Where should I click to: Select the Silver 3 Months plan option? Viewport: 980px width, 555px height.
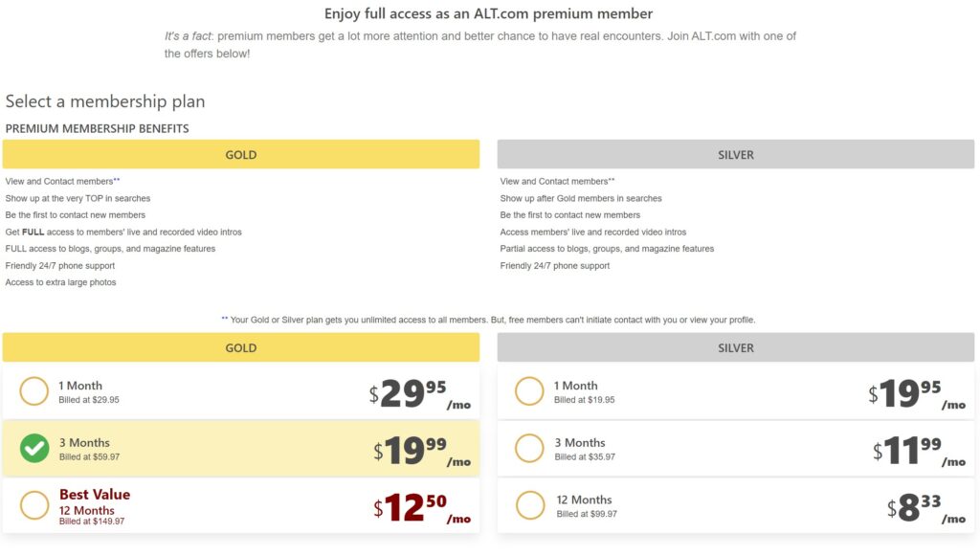tap(529, 448)
